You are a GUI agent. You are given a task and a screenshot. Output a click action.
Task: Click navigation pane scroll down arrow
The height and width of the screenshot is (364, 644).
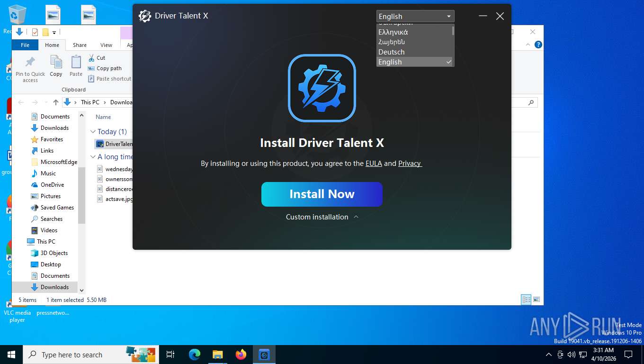81,290
